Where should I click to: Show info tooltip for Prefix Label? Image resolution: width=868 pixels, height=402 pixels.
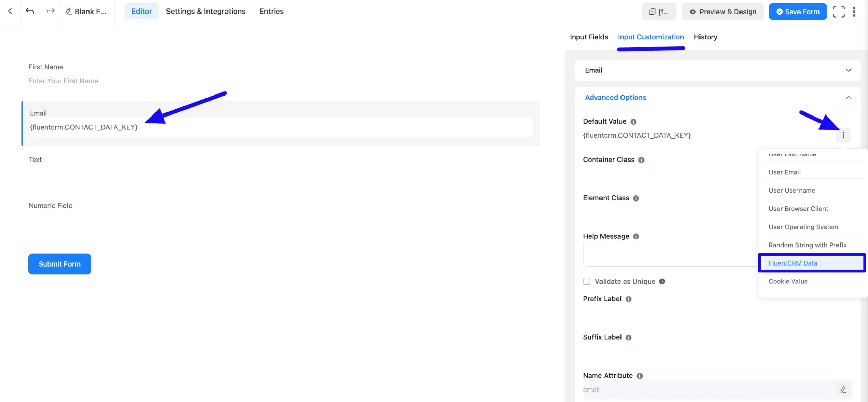(628, 299)
